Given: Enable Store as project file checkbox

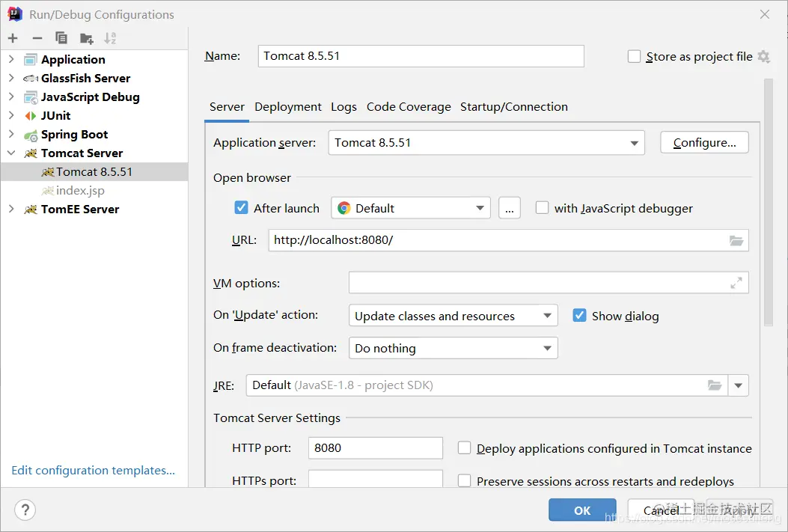Looking at the screenshot, I should tap(635, 57).
